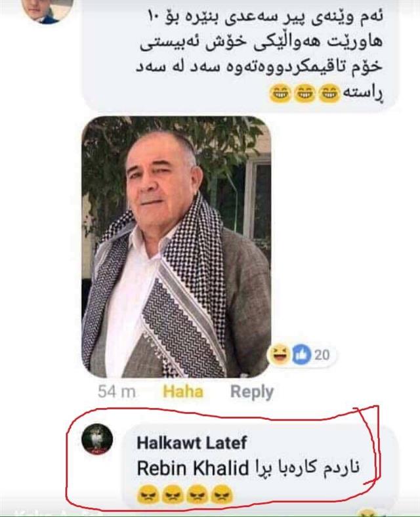The width and height of the screenshot is (420, 517).
Task: Click the blue thumbs-up Like reaction icon
Action: click(x=301, y=355)
